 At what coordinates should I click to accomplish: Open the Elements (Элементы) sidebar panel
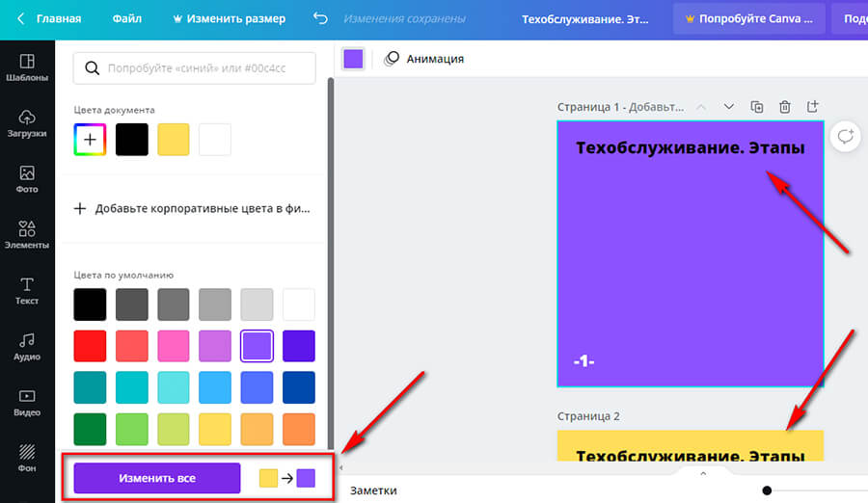pos(26,234)
